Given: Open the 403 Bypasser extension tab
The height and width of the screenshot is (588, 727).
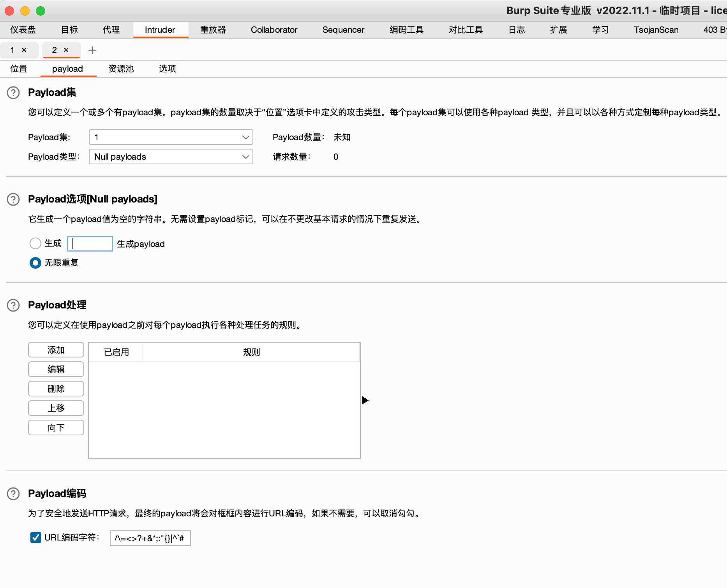Looking at the screenshot, I should tap(715, 30).
